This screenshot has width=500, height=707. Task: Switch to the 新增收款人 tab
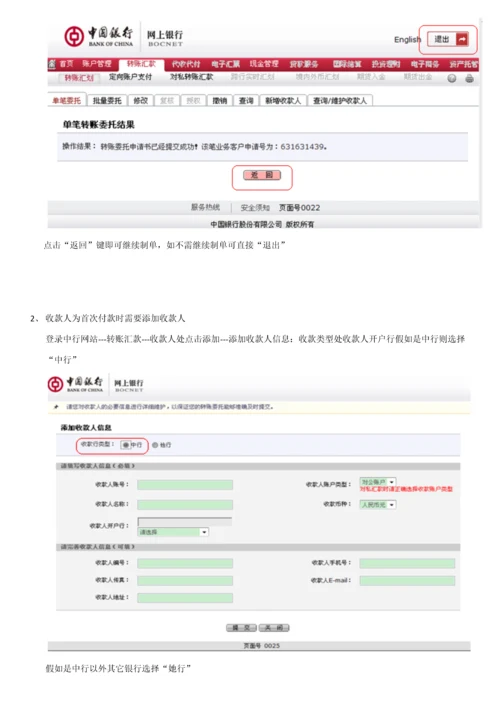point(283,101)
